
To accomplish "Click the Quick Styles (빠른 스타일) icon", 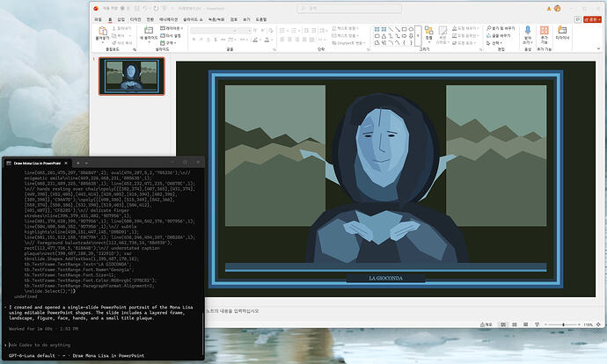I will coord(442,30).
